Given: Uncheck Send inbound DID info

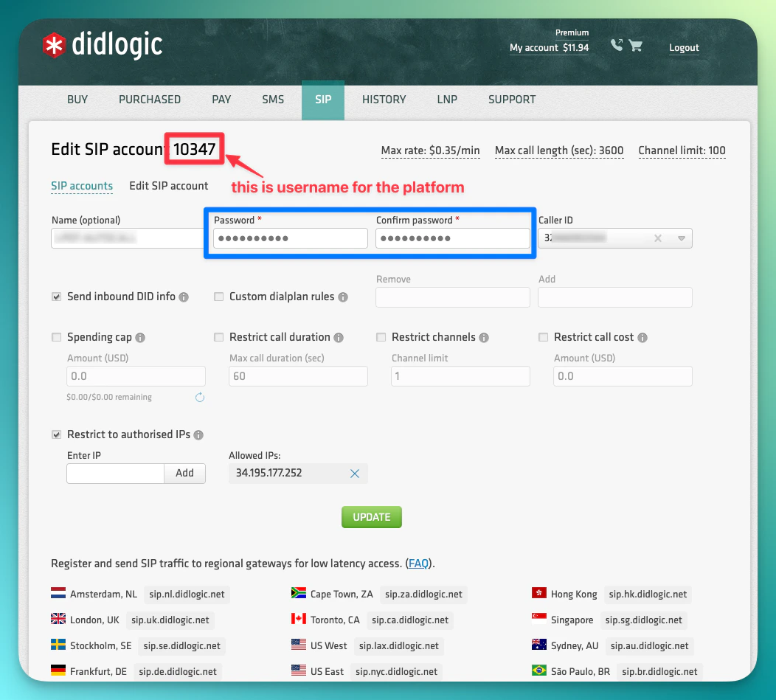Looking at the screenshot, I should point(56,296).
